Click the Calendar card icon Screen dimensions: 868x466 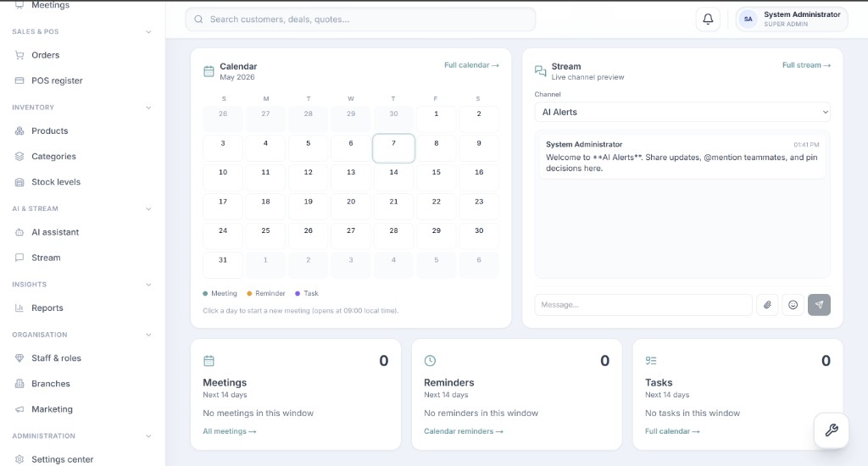[209, 71]
